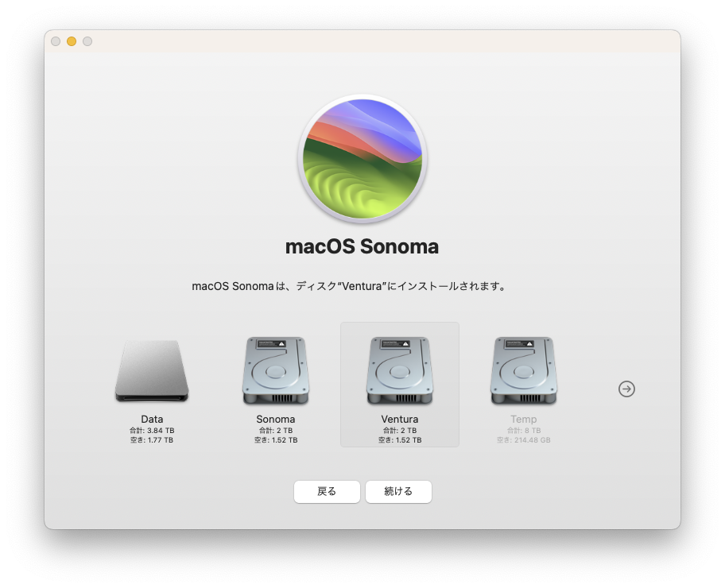
Task: Continue installation with the 続ける button
Action: [398, 491]
